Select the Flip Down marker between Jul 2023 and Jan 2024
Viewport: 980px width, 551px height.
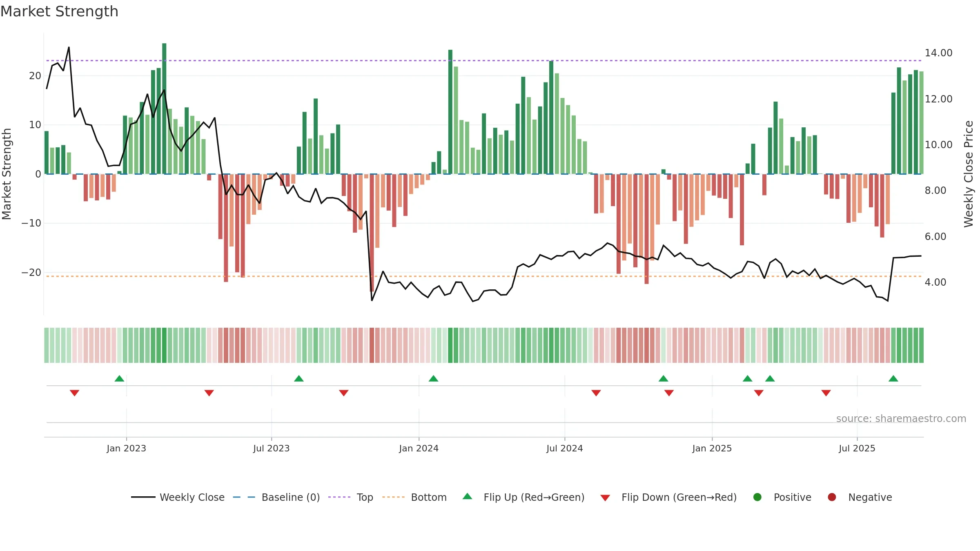pyautogui.click(x=344, y=393)
